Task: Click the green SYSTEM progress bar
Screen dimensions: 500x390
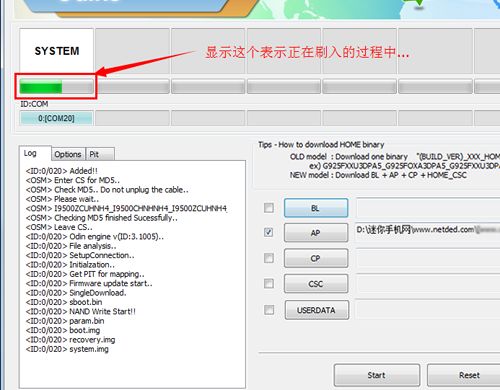Action: (56, 87)
